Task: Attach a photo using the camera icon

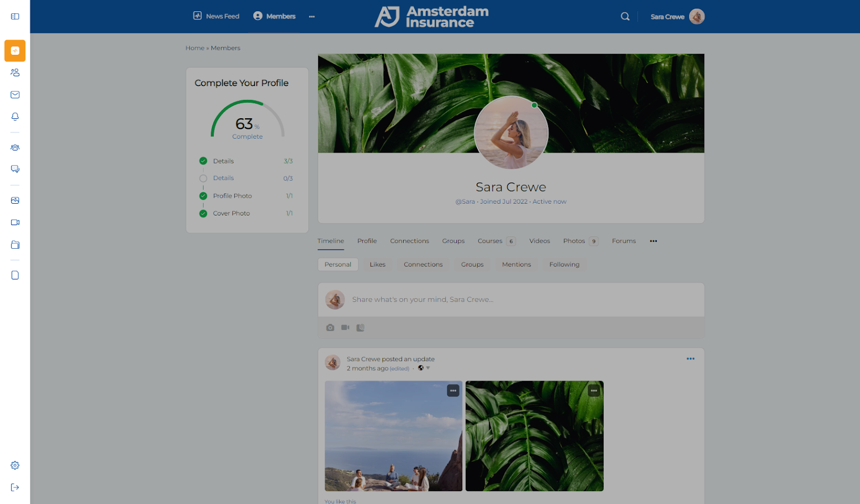Action: (x=330, y=327)
